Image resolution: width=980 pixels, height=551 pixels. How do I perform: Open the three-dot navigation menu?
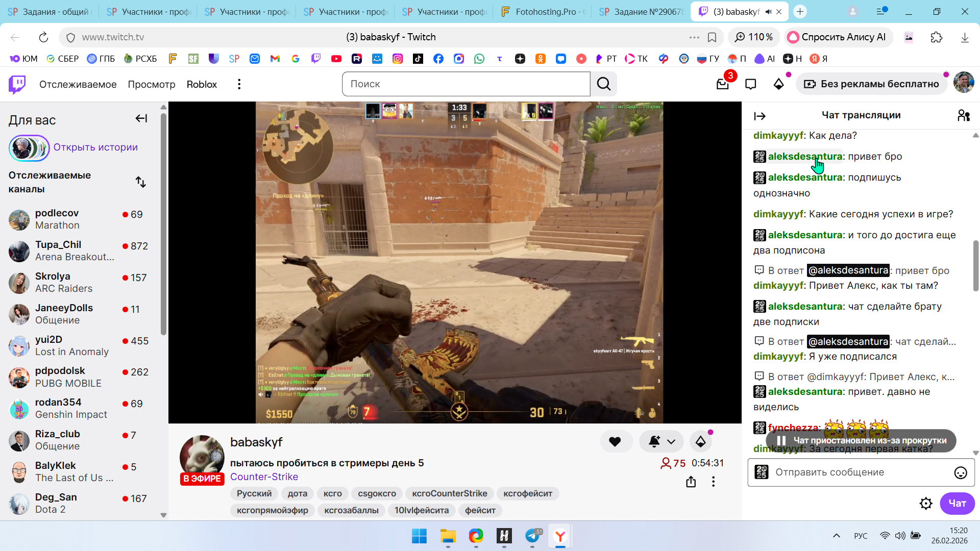click(x=239, y=84)
